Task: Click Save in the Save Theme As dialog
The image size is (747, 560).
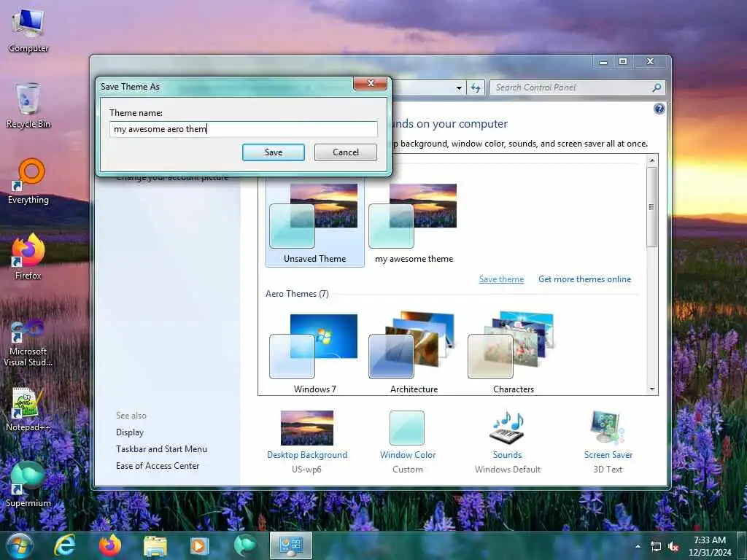Action: pos(274,152)
